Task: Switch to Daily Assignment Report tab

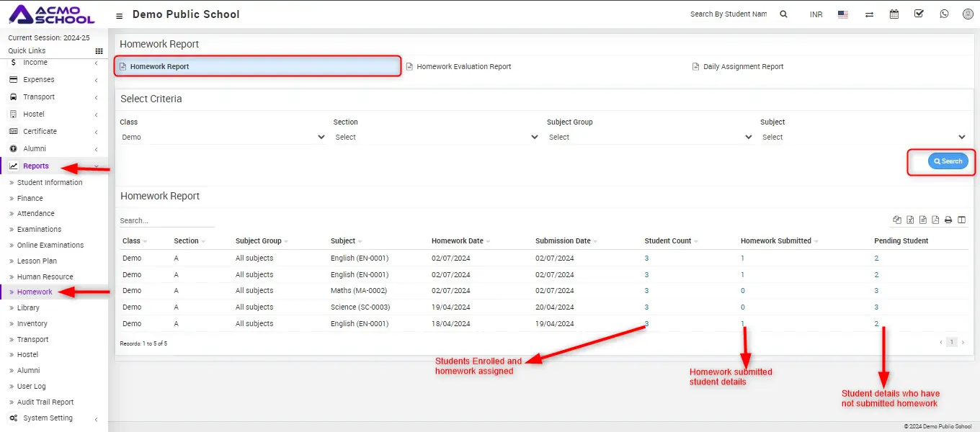Action: (743, 67)
